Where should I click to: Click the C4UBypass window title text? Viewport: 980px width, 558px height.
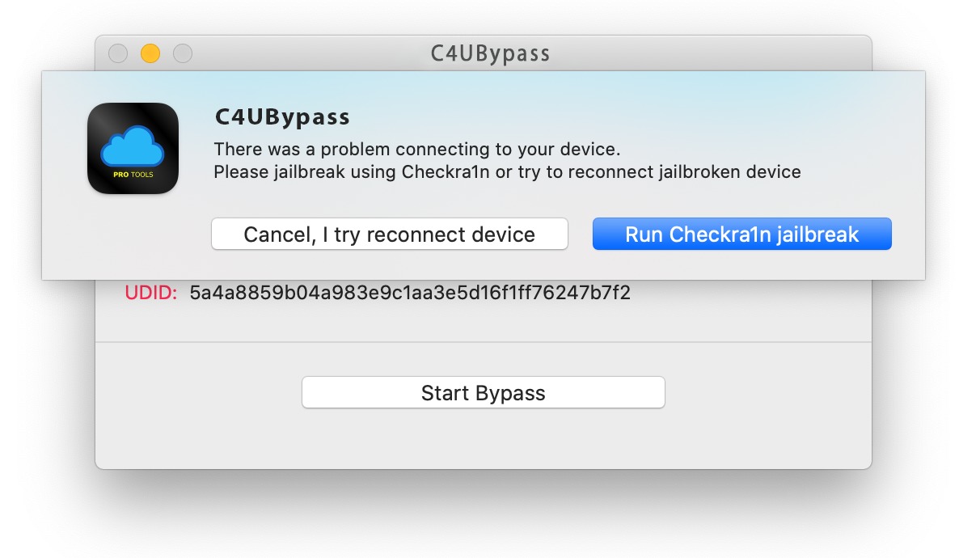(x=490, y=54)
